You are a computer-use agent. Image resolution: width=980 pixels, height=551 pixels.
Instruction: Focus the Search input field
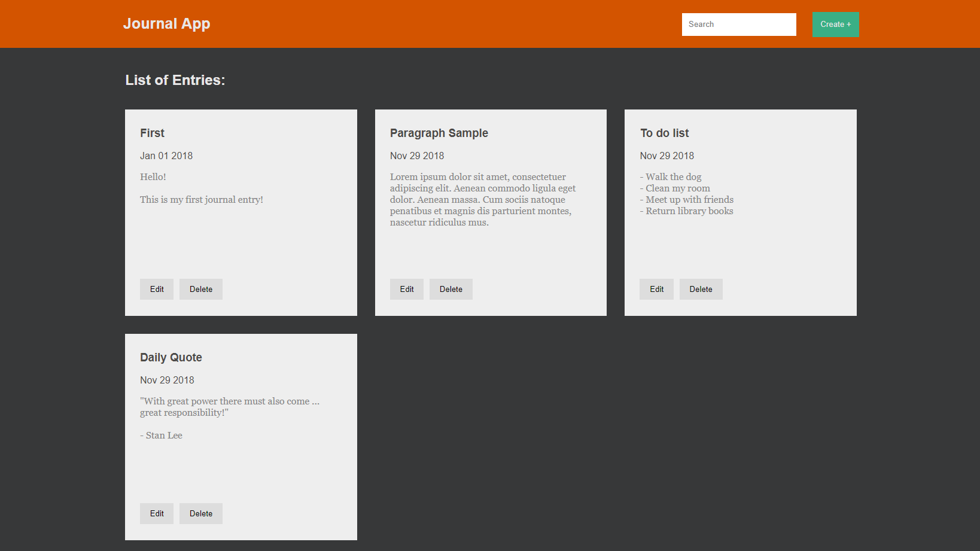pyautogui.click(x=738, y=25)
